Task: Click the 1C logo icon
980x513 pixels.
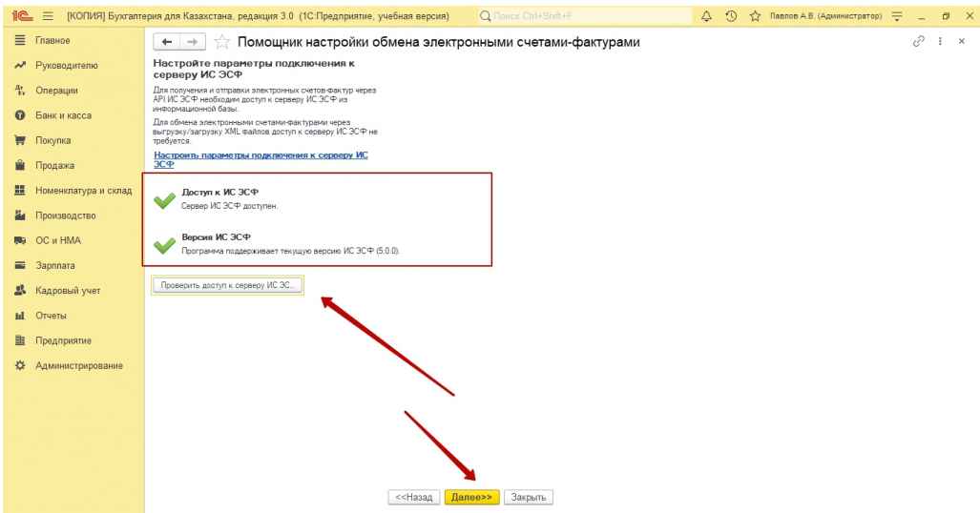Action: [x=22, y=16]
